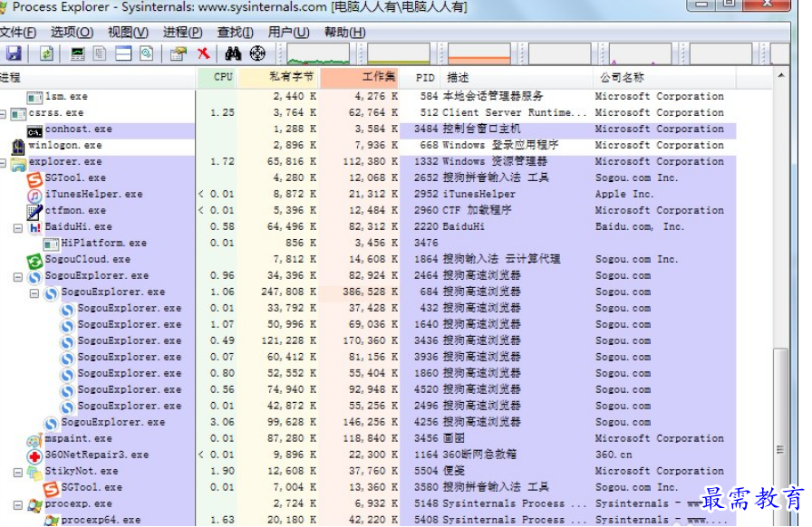The image size is (812, 527).
Task: Collapse the explorer.exe process tree
Action: [x=3, y=163]
